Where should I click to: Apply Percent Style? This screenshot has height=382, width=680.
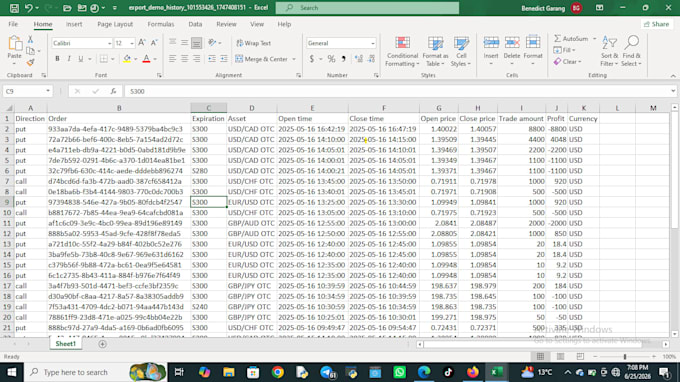(x=331, y=59)
